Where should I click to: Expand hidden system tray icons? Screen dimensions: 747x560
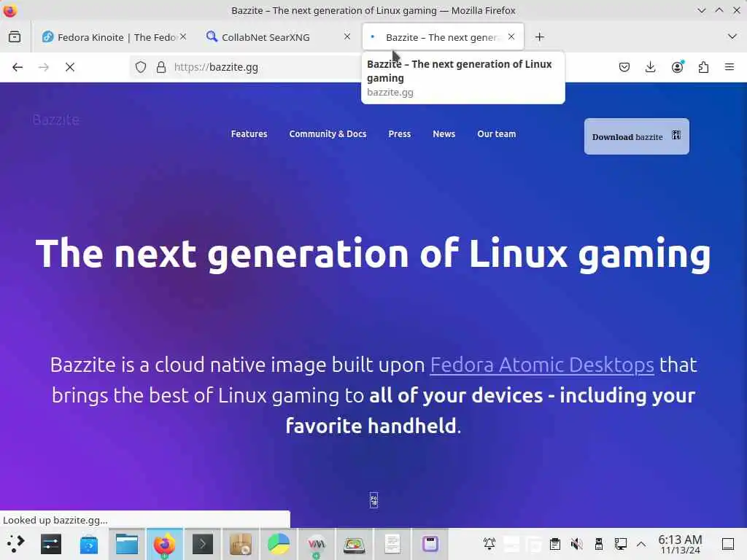(641, 544)
